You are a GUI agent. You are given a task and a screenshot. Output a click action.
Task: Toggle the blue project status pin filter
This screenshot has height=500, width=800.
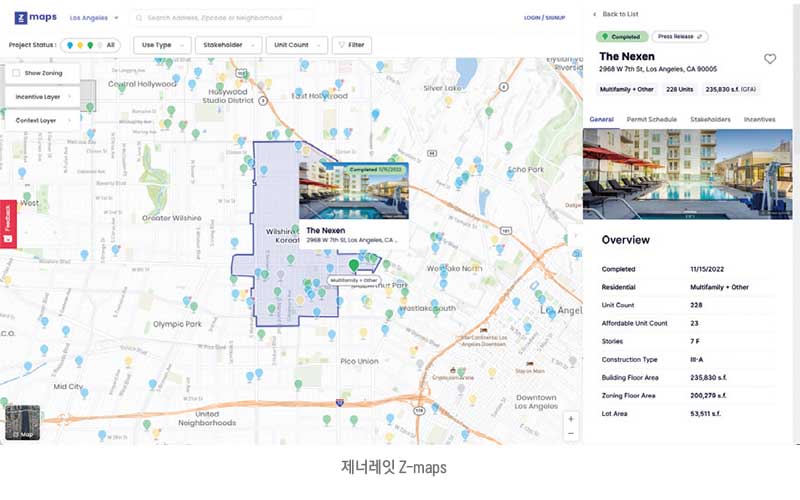[68, 45]
